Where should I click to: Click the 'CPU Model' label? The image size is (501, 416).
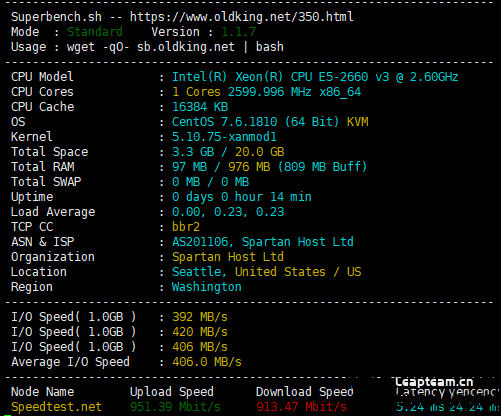pos(42,77)
